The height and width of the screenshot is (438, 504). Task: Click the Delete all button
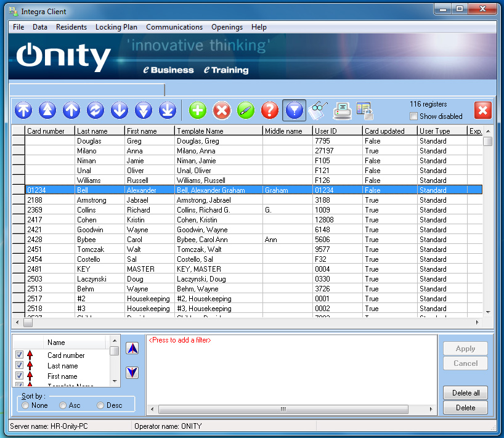click(x=465, y=392)
